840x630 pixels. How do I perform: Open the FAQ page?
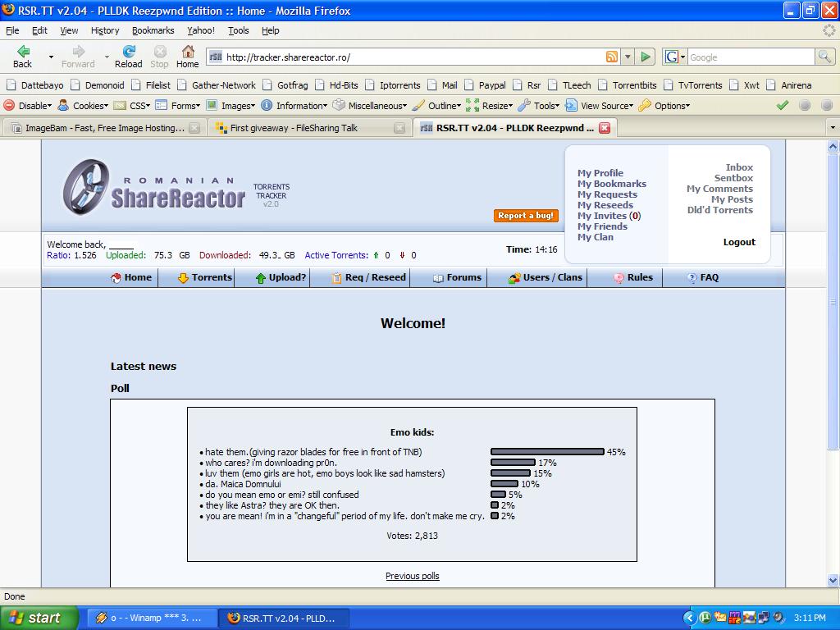702,277
